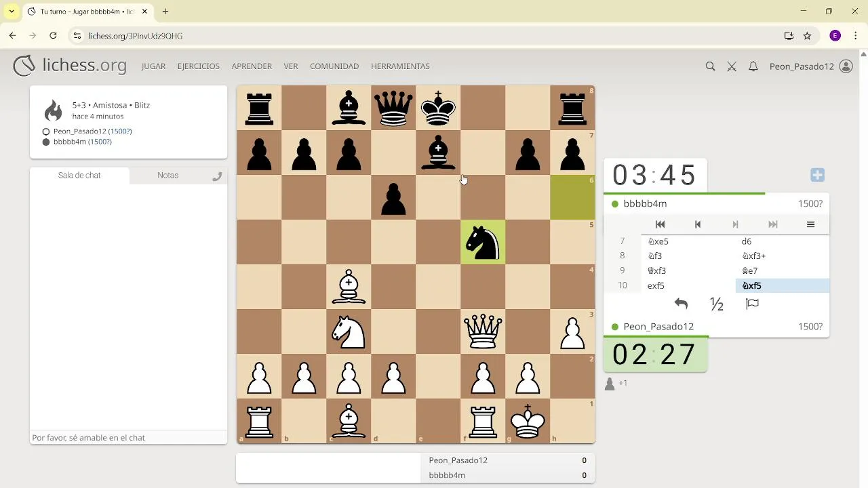
Task: Open Chrome three-dot menu
Action: (855, 36)
